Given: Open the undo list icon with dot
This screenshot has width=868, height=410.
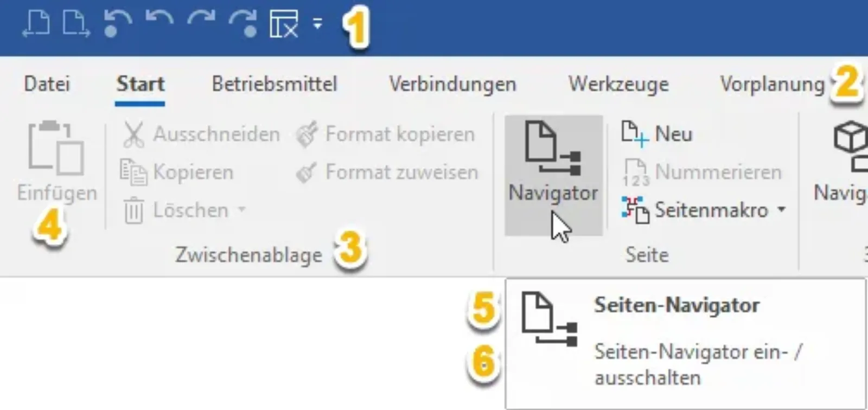Looking at the screenshot, I should (x=117, y=24).
